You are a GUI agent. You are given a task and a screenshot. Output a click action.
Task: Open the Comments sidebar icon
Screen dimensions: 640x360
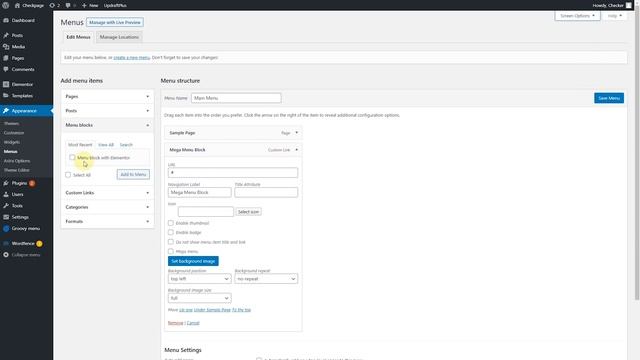click(6, 69)
